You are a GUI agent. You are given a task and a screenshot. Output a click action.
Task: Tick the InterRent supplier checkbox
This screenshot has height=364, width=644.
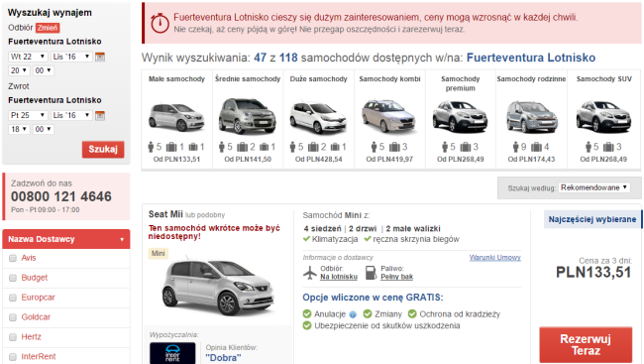[x=13, y=357]
